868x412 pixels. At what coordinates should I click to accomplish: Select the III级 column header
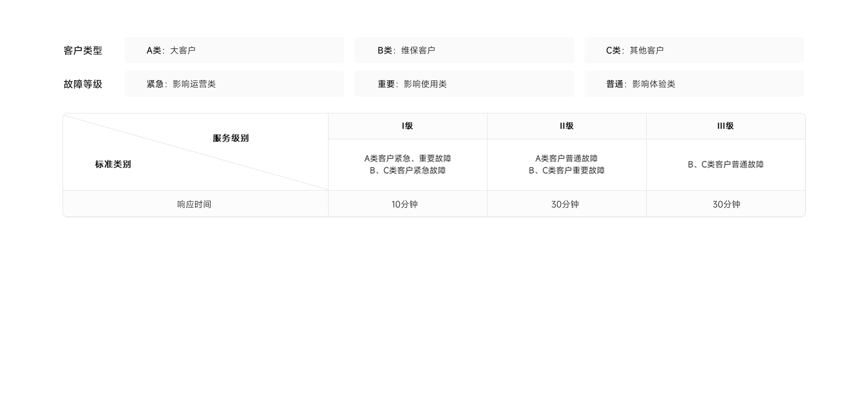coord(725,126)
